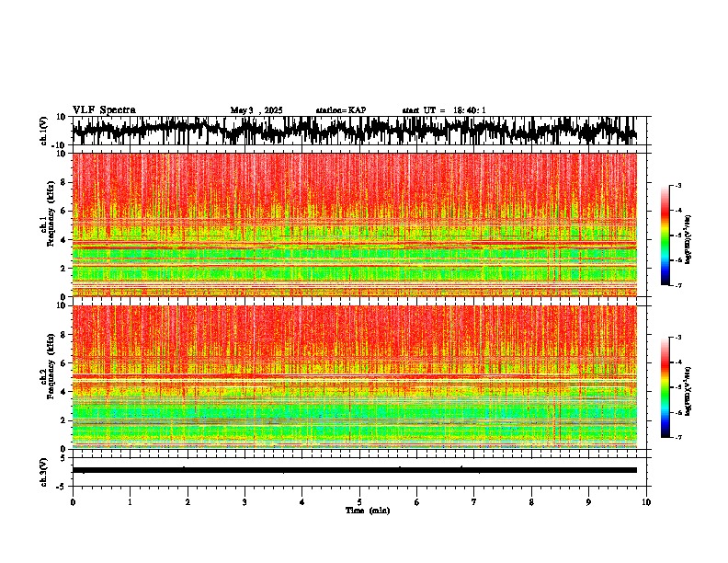
Task: Click the ch.2 frequency spectrogram plot
Action: [355, 377]
